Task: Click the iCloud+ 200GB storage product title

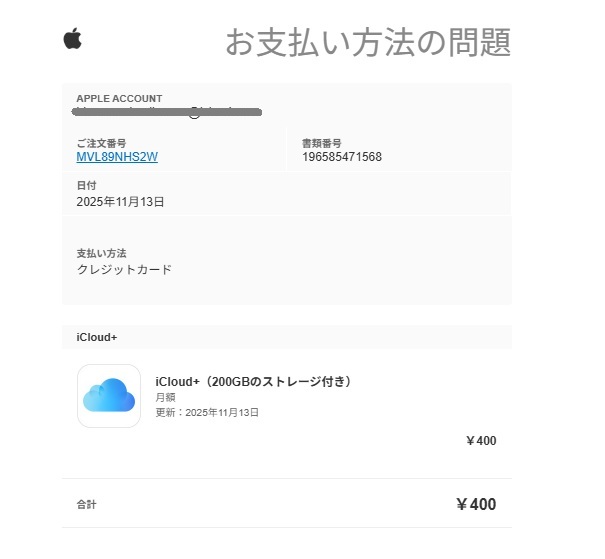Action: [x=255, y=381]
